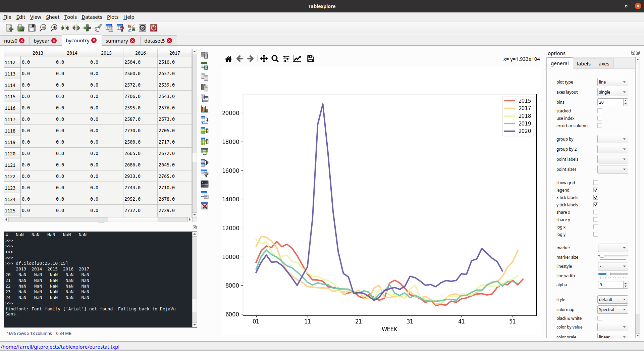Click the marker size slider
The height and width of the screenshot is (351, 644).
tap(613, 256)
